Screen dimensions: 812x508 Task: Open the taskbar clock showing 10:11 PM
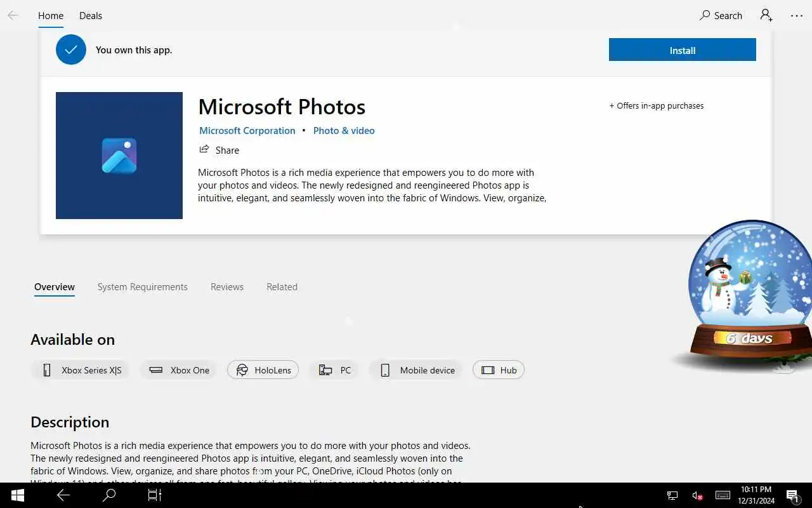pos(757,495)
